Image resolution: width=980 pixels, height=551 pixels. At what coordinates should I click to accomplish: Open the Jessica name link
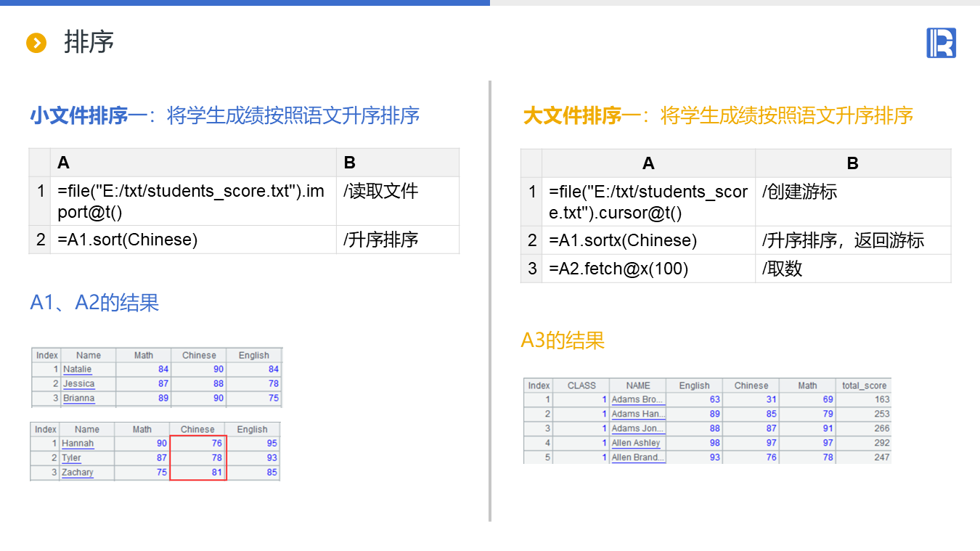point(78,384)
